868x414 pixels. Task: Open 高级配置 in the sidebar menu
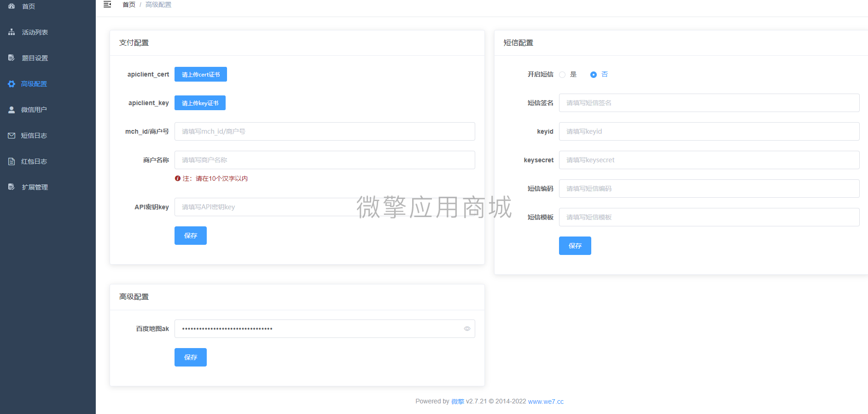tap(48, 84)
